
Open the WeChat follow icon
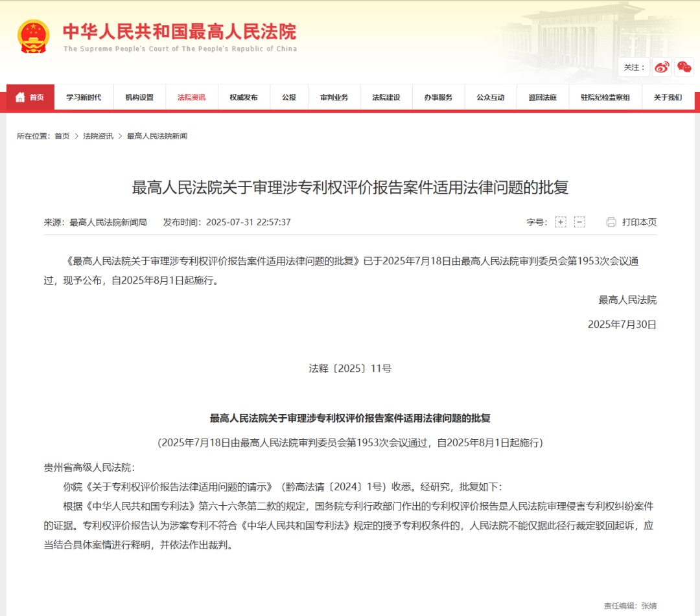coord(684,67)
